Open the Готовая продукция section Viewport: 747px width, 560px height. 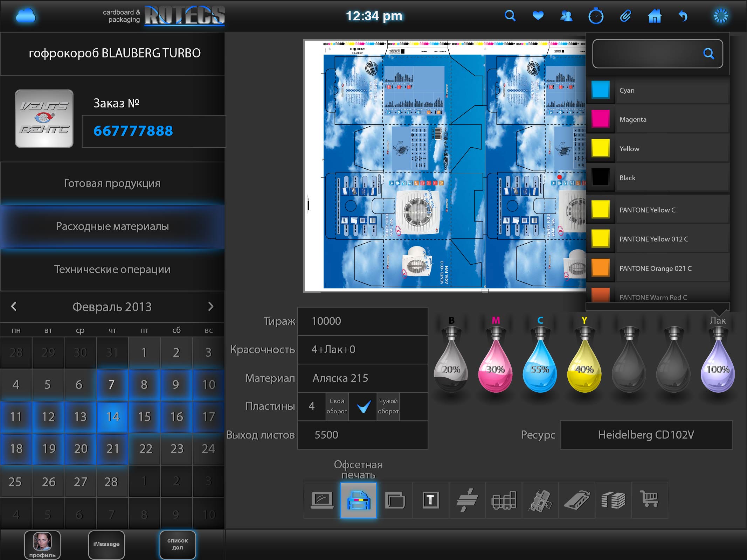[112, 183]
